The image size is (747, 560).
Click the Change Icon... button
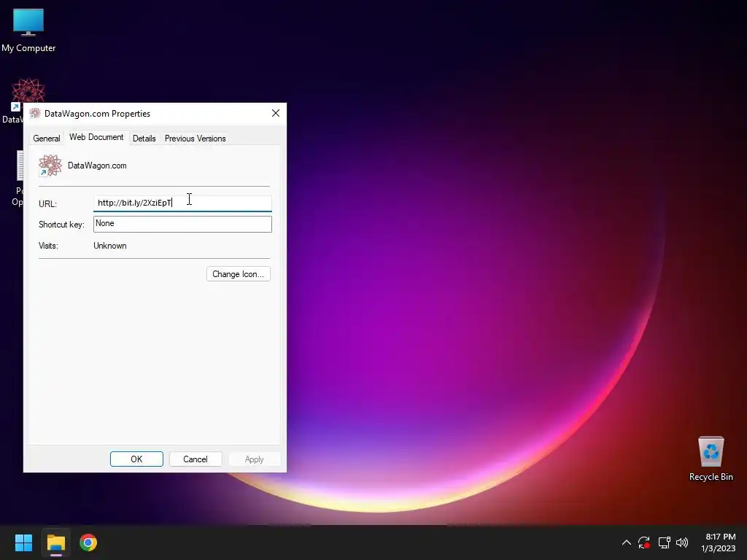tap(239, 274)
